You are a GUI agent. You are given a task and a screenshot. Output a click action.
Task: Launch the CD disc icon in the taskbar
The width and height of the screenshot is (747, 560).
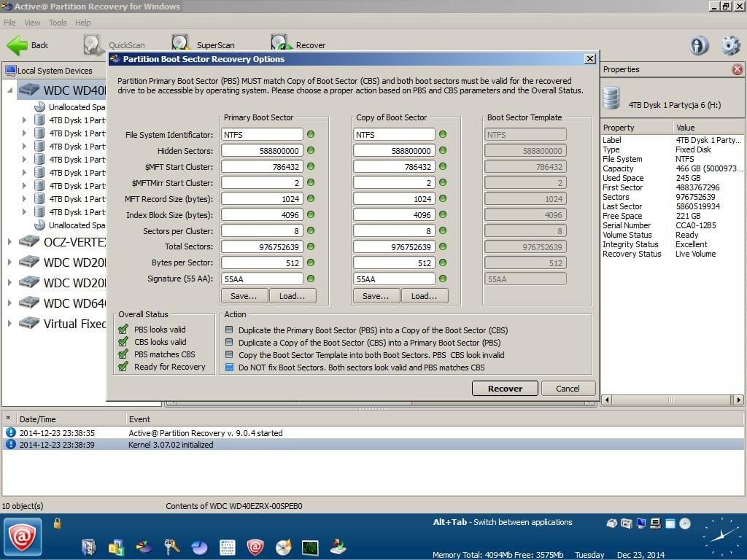pos(283,547)
